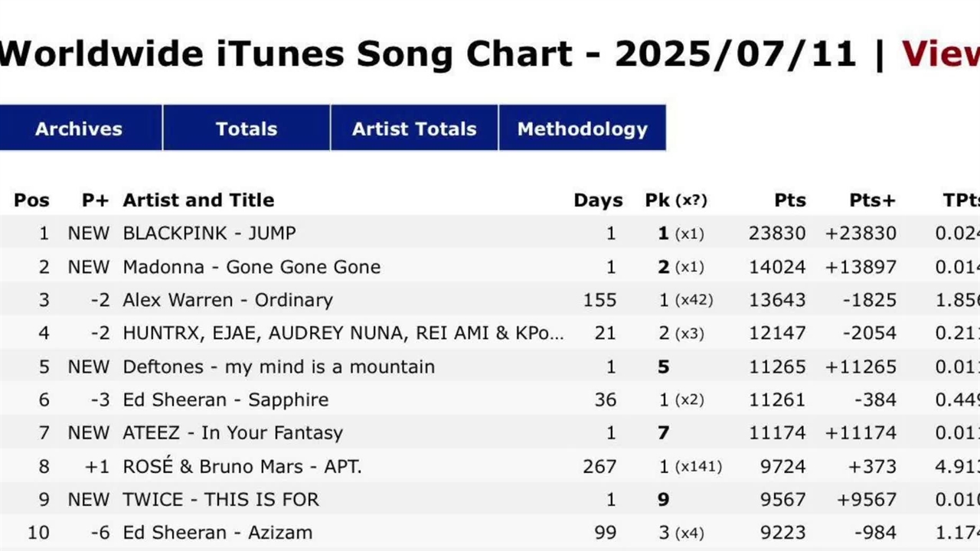This screenshot has width=980, height=551.
Task: Click the Pos column header
Action: click(31, 201)
